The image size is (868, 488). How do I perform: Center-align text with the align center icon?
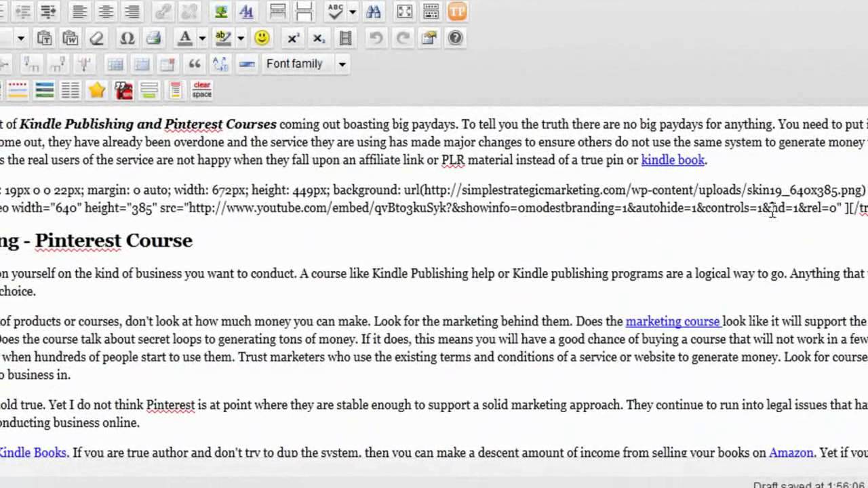[106, 12]
